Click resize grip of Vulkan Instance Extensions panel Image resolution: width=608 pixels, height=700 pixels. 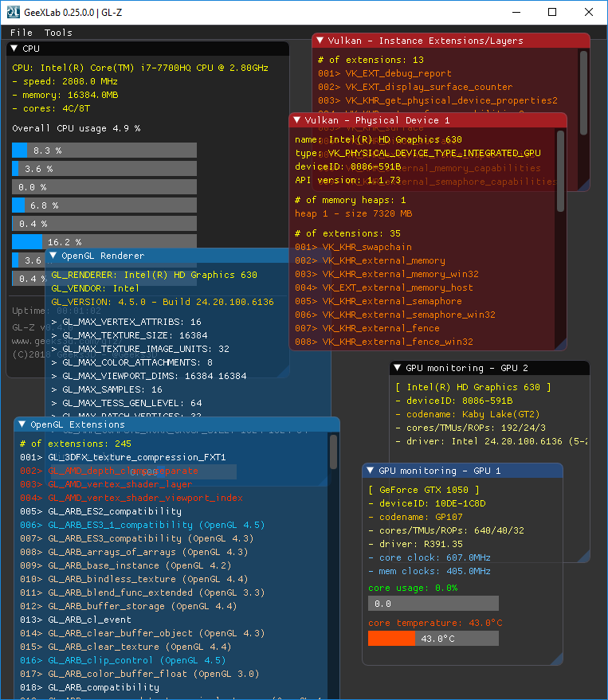click(584, 186)
